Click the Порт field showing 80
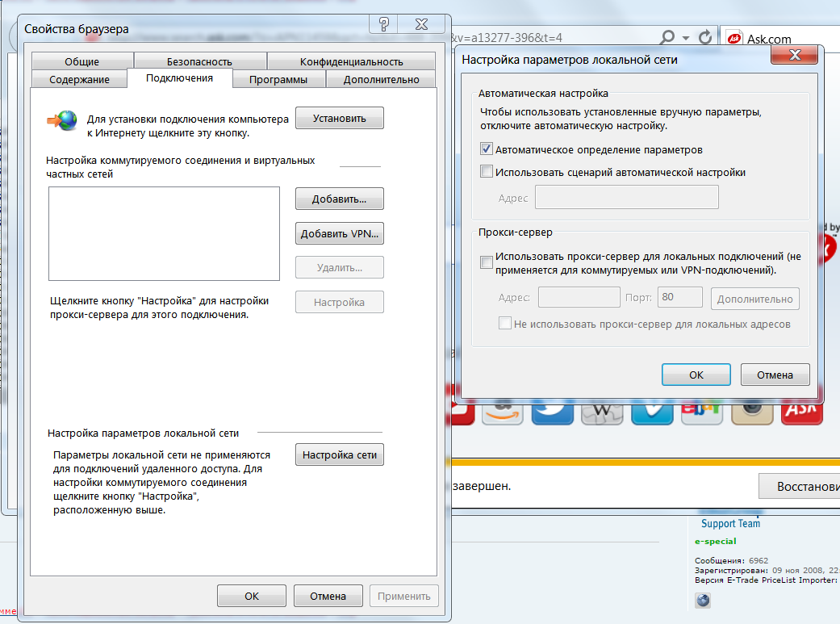 (x=679, y=297)
